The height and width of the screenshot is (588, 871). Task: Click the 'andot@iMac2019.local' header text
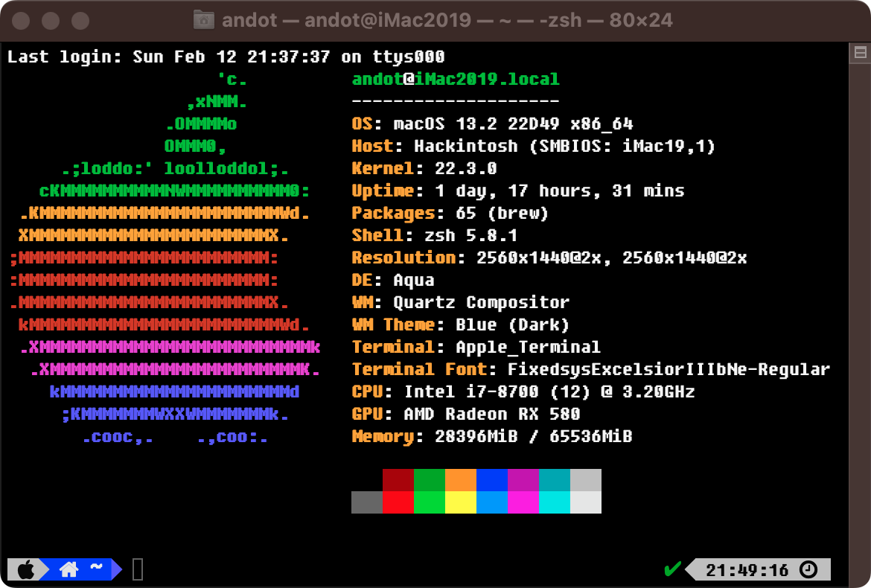(x=456, y=80)
